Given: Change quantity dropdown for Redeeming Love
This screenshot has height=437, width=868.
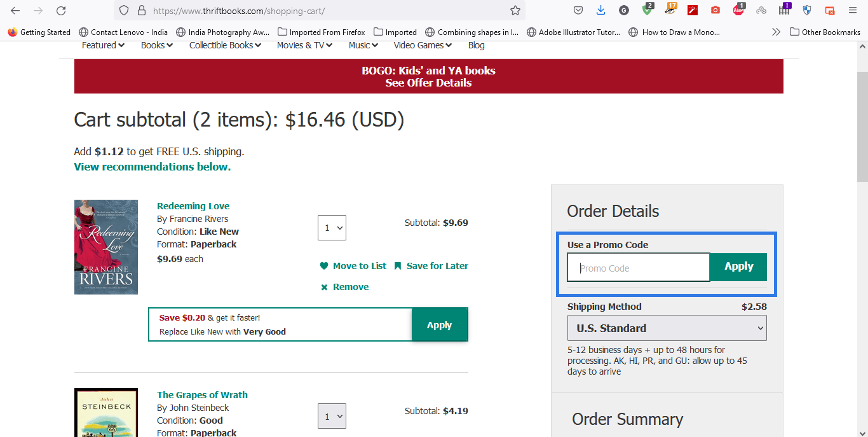Looking at the screenshot, I should click(332, 227).
